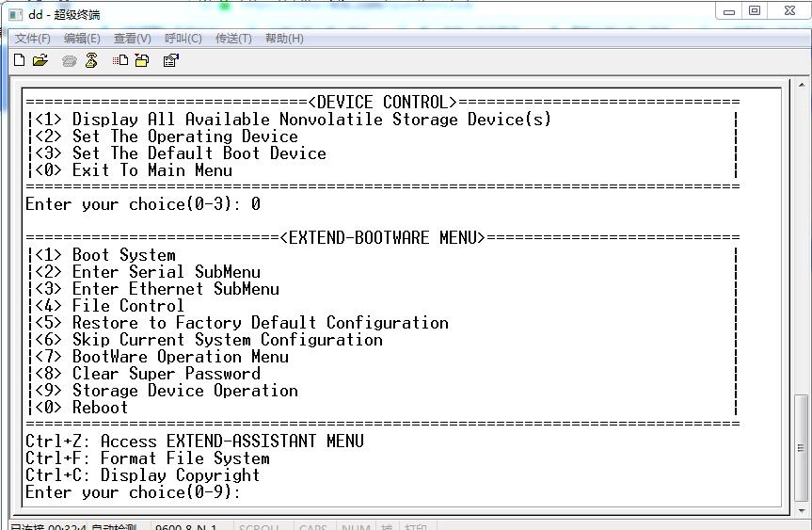
Task: Click the SCROLL status bar indicator
Action: pyautogui.click(x=259, y=527)
